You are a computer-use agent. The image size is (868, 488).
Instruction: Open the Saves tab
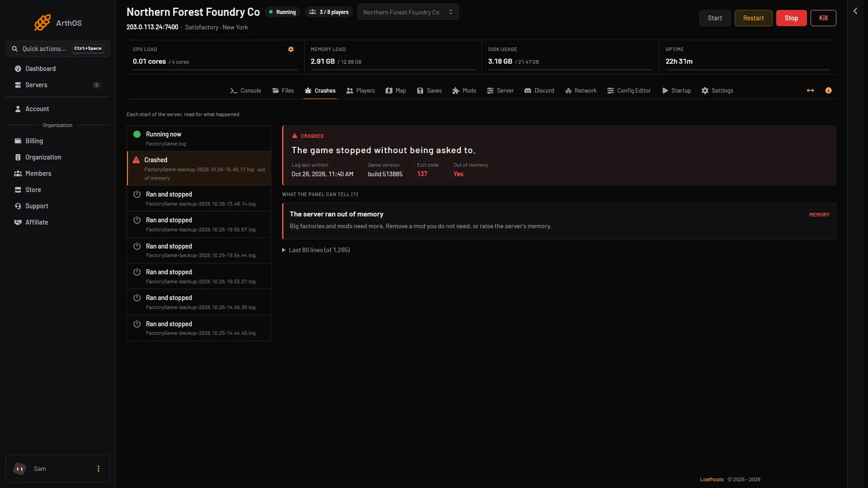click(429, 90)
